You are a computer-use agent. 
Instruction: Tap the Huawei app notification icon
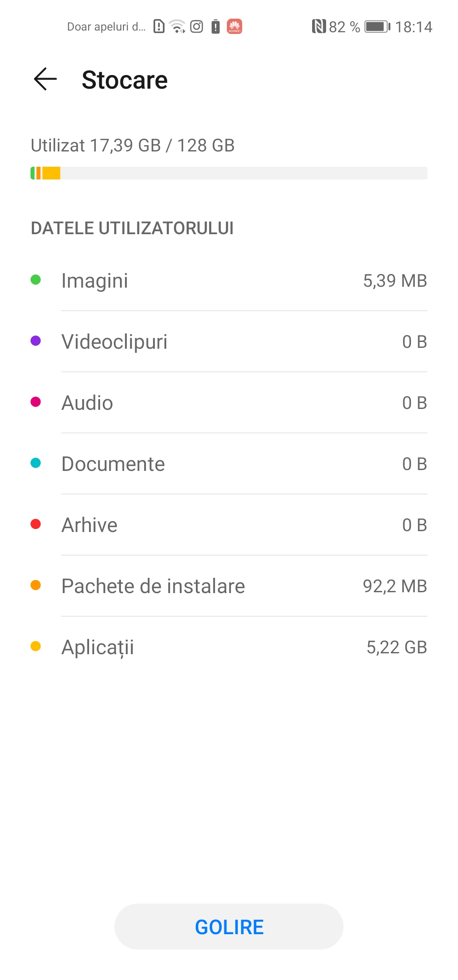point(235,27)
